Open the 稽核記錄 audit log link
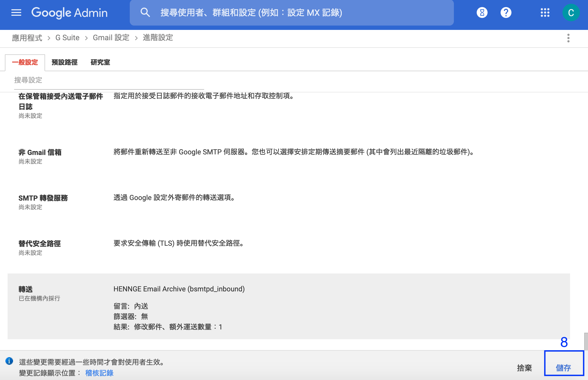This screenshot has height=380, width=588. tap(99, 373)
